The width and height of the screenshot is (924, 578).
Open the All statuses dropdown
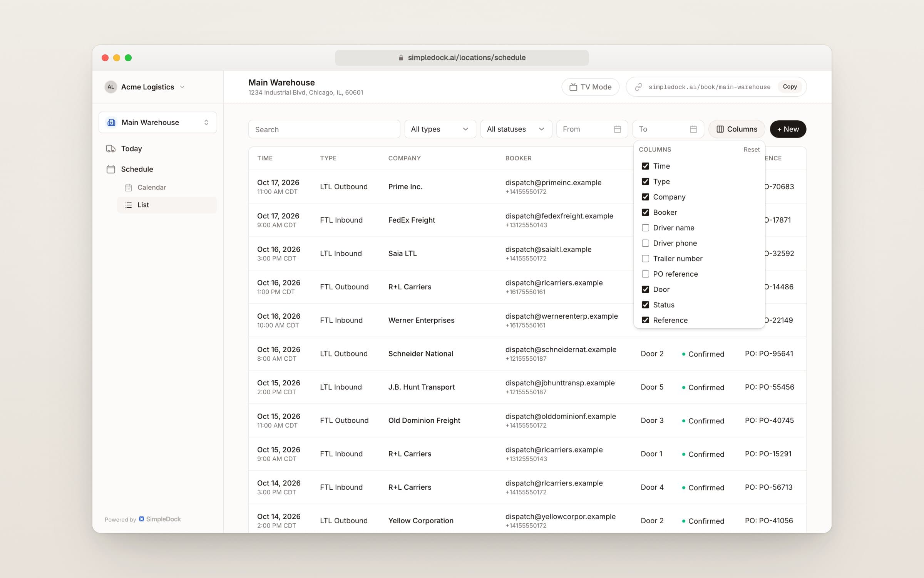pos(516,129)
